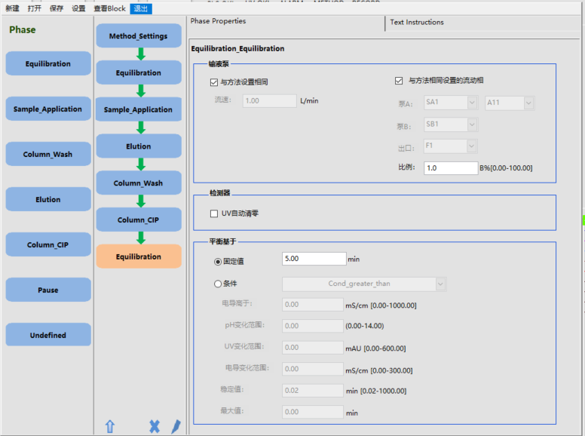Toggle the UV自动清零 checkbox
The height and width of the screenshot is (436, 585).
coord(214,214)
